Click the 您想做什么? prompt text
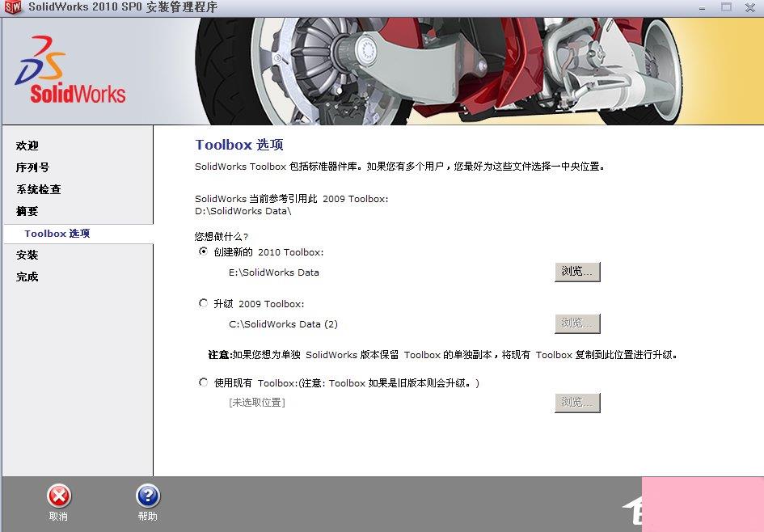 click(x=222, y=236)
